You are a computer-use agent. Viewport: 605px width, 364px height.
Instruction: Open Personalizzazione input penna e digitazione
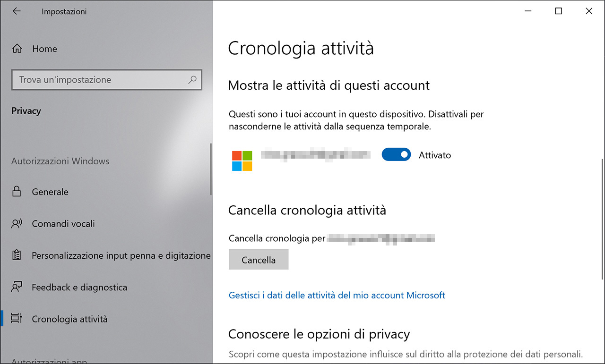121,255
